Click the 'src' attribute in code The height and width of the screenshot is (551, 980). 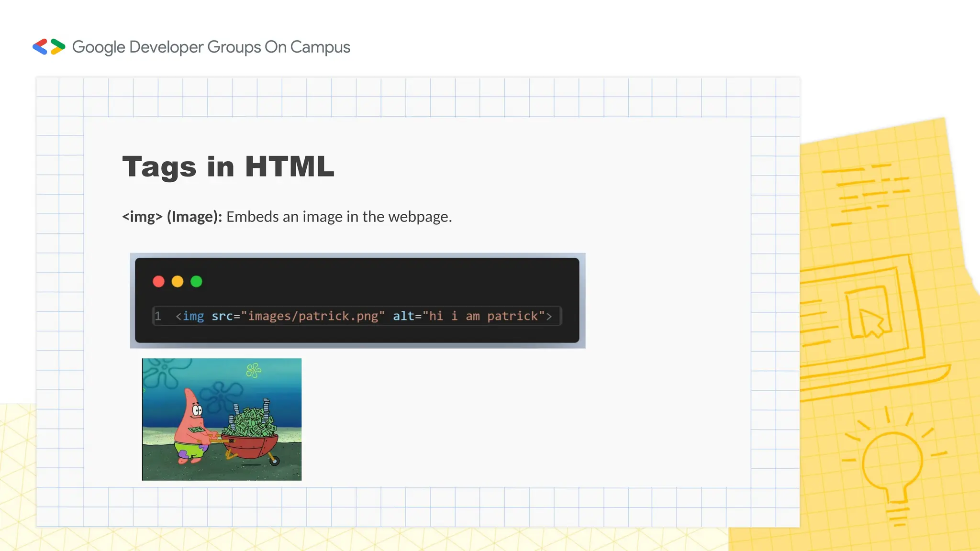(x=222, y=316)
